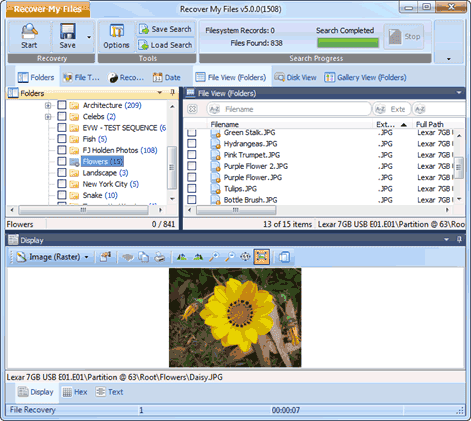Check the Architecture (209) folder checkbox
Screen dimensions: 471x421
[x=62, y=105]
